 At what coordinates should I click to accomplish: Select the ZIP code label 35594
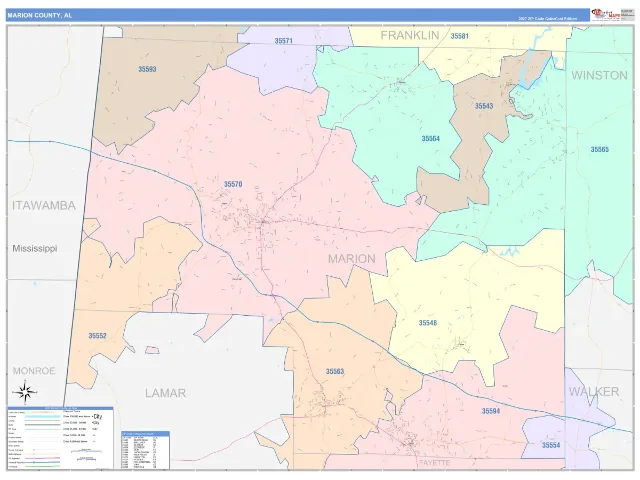coord(490,411)
